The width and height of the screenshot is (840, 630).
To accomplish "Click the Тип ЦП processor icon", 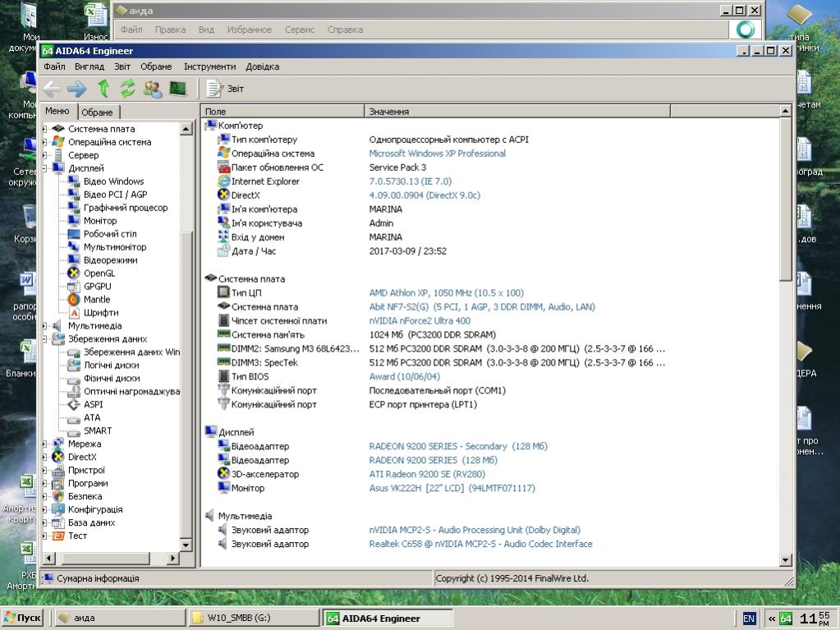I will point(223,292).
